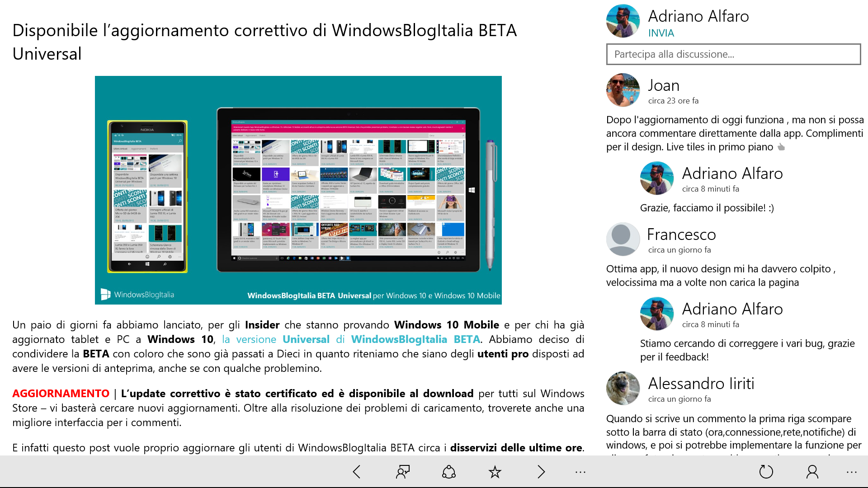This screenshot has height=488, width=868.
Task: Open the comments icon in bottom bar
Action: click(x=403, y=472)
